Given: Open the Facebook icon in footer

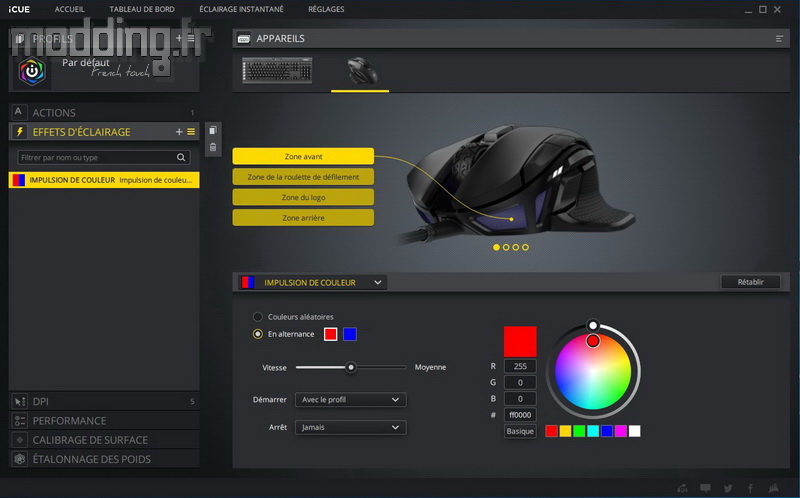Looking at the screenshot, I should [x=751, y=488].
